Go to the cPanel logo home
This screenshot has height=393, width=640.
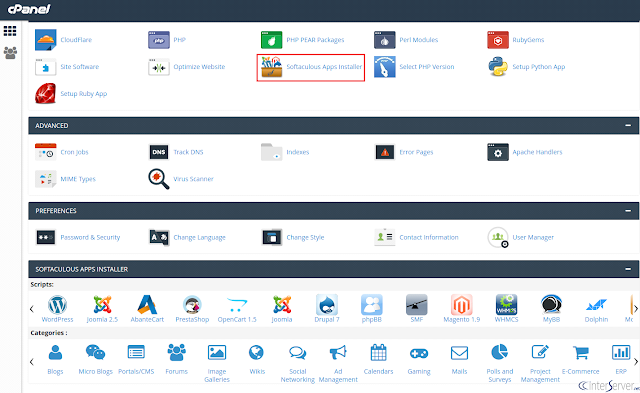[29, 9]
